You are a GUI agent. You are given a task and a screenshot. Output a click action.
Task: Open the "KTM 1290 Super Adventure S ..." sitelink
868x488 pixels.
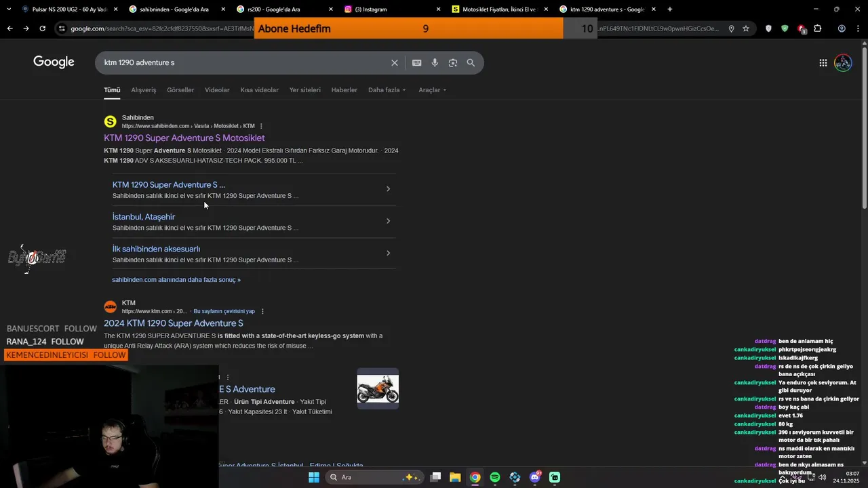click(x=169, y=184)
